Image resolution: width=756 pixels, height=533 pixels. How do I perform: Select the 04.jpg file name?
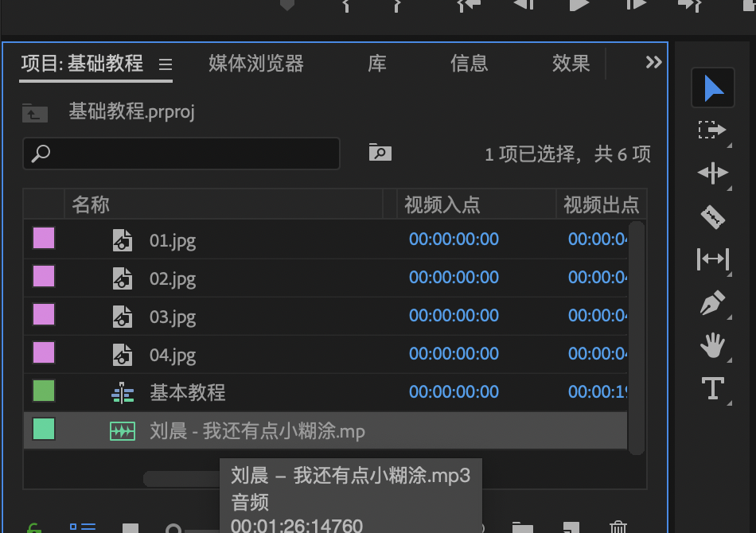[x=173, y=355]
